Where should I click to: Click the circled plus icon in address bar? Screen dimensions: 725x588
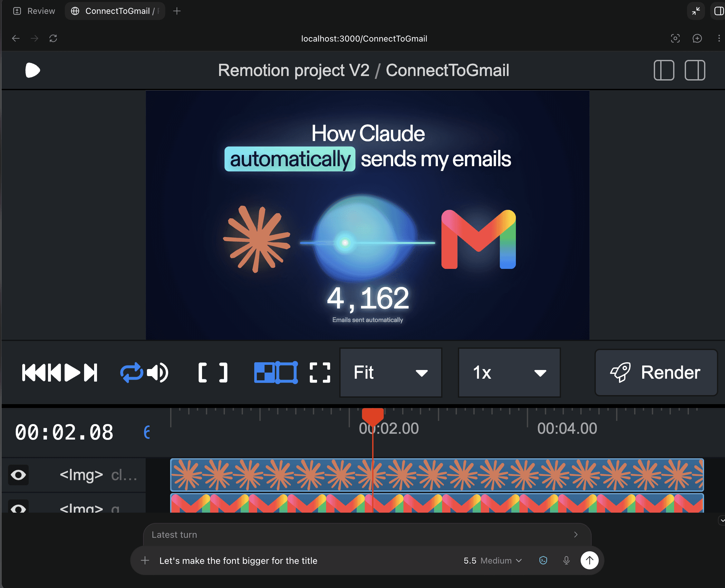coord(697,38)
